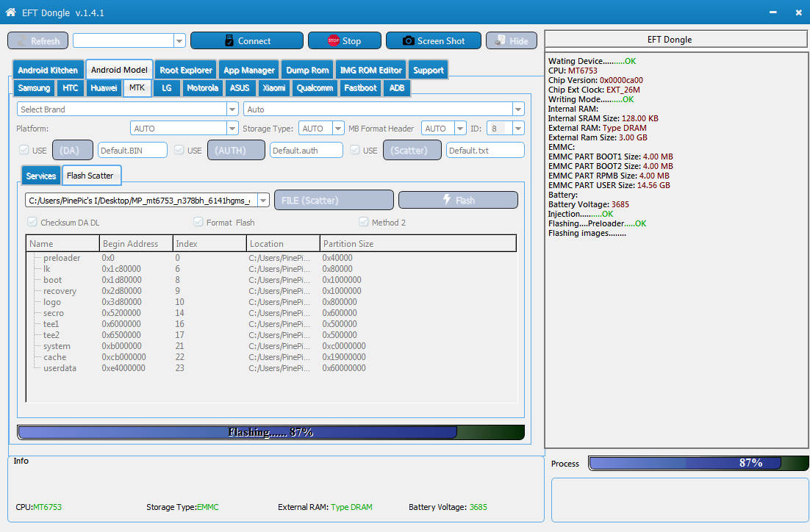Expand the Select Brand dropdown
The width and height of the screenshot is (810, 532).
click(x=232, y=109)
